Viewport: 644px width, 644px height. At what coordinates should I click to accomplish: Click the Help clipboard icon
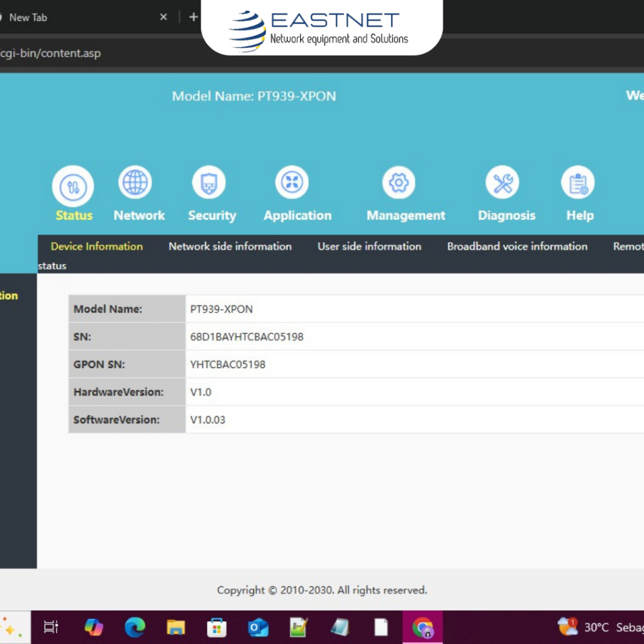(x=577, y=183)
